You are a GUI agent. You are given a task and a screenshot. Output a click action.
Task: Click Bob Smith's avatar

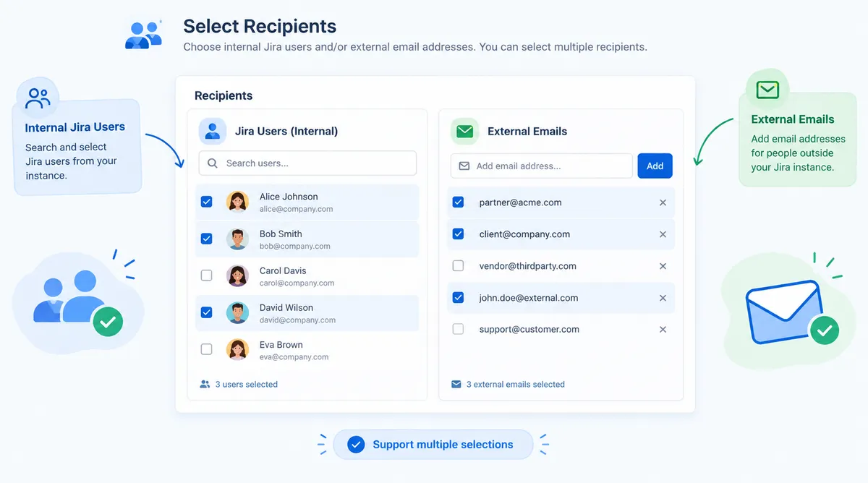coord(237,239)
